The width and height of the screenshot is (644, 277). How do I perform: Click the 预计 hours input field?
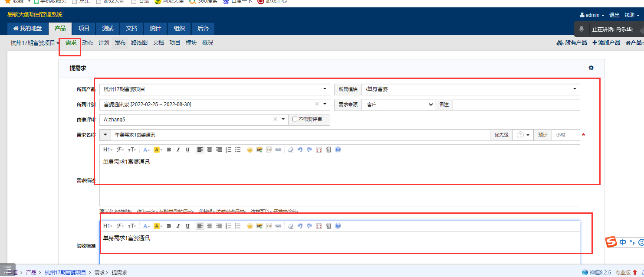pyautogui.click(x=566, y=135)
